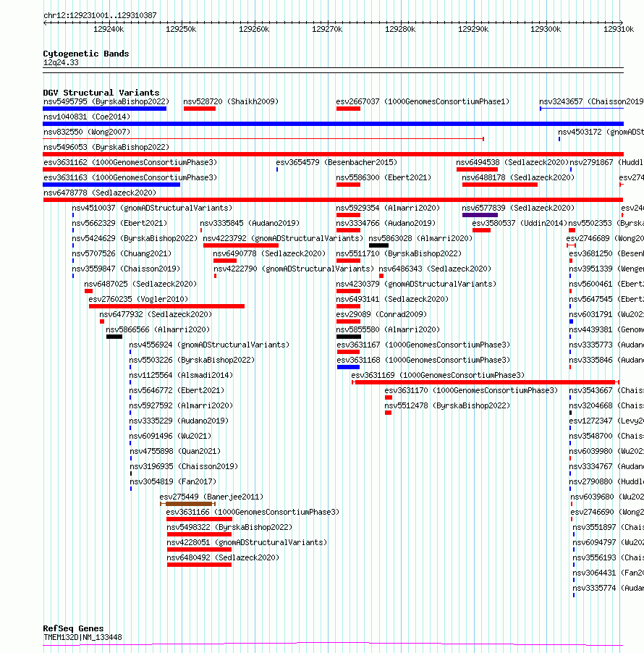Select nsv4223792 (gnomADStructuralVariants) label
Viewport: 644px width, 653px height.
click(x=283, y=238)
